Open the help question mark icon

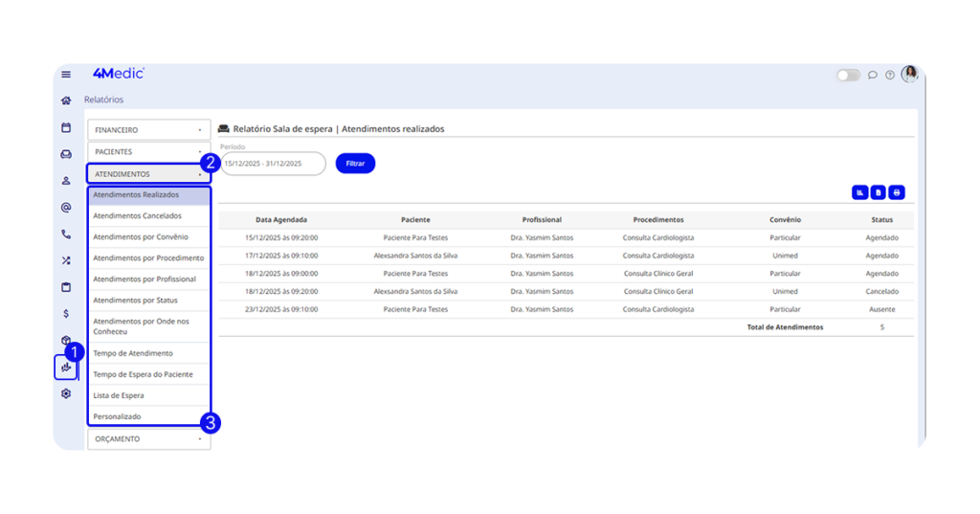(x=890, y=75)
